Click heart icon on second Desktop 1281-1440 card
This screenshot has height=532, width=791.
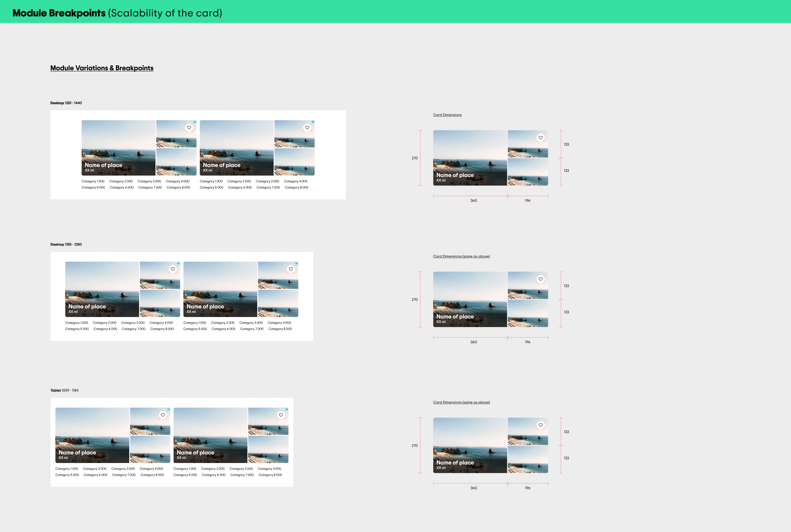[x=307, y=128]
